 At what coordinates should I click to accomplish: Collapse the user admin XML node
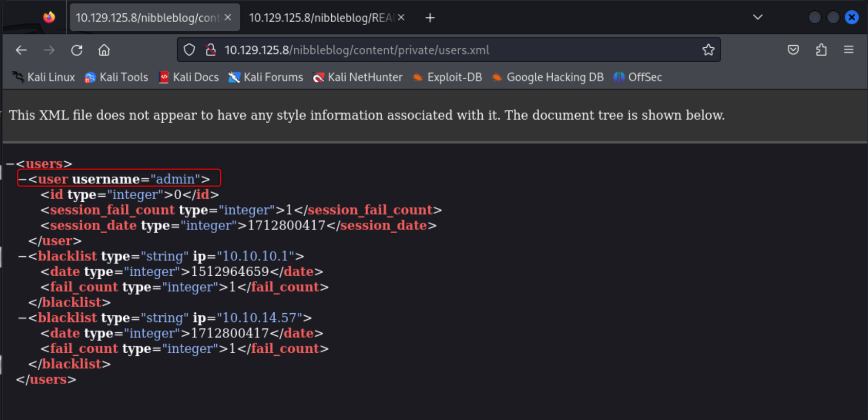pyautogui.click(x=22, y=179)
